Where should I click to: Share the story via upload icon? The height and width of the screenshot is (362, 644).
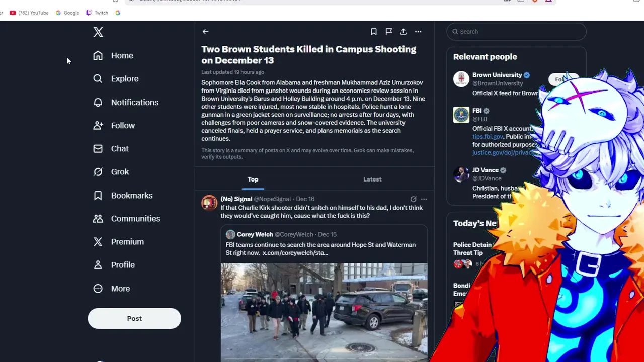(x=404, y=32)
